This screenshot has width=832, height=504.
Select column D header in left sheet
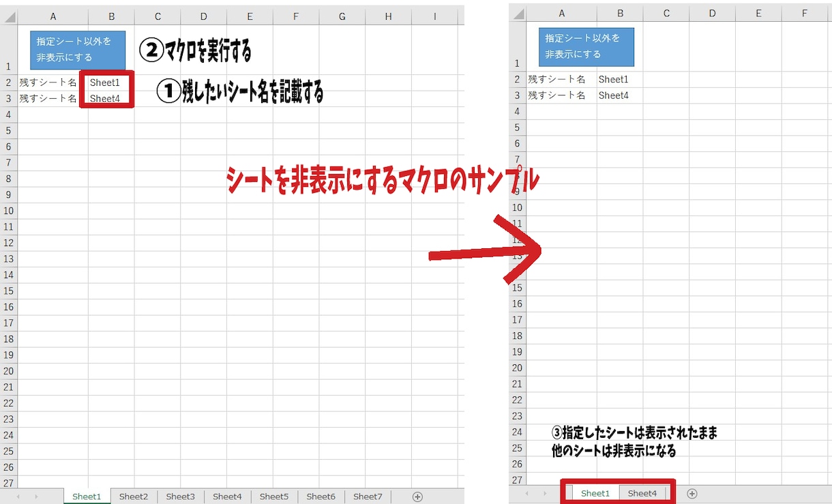click(204, 16)
